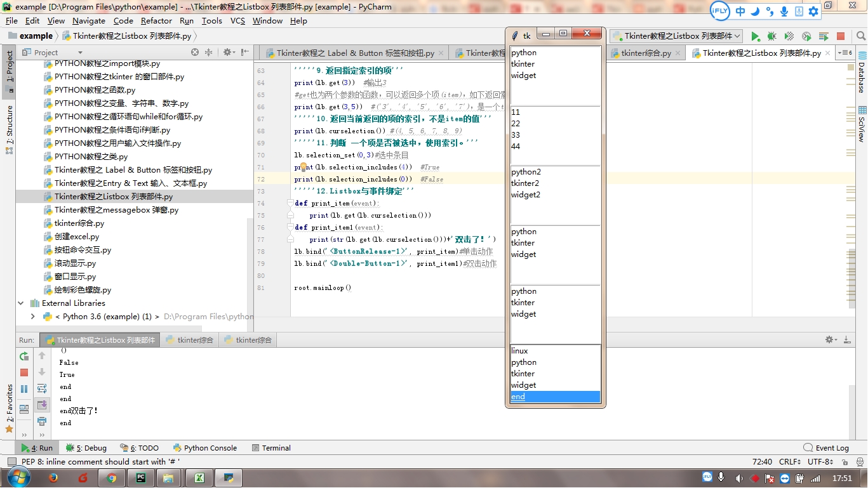The image size is (868, 488).
Task: Click the intention lightbulb in the editor gutter
Action: 304,167
